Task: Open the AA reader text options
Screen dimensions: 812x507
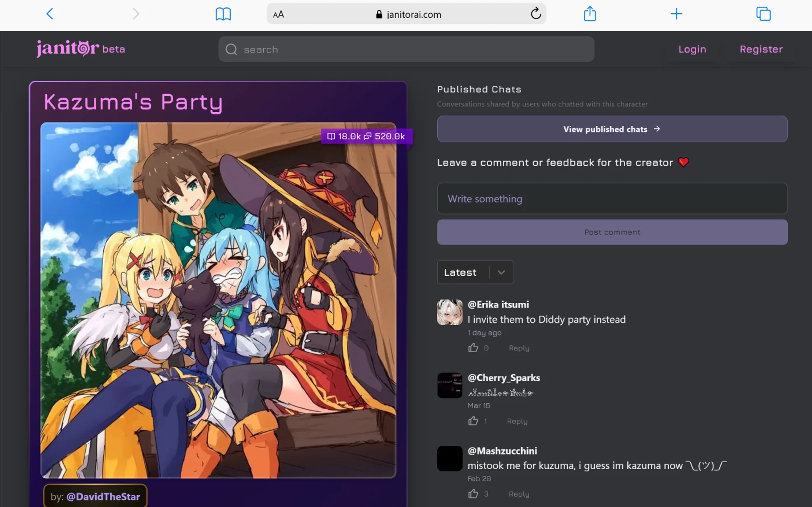Action: 278,14
